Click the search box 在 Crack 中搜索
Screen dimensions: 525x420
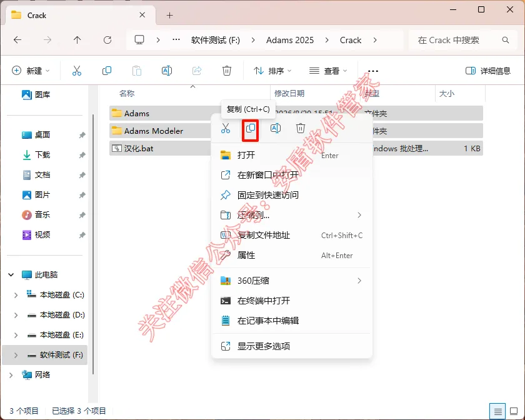coord(462,40)
